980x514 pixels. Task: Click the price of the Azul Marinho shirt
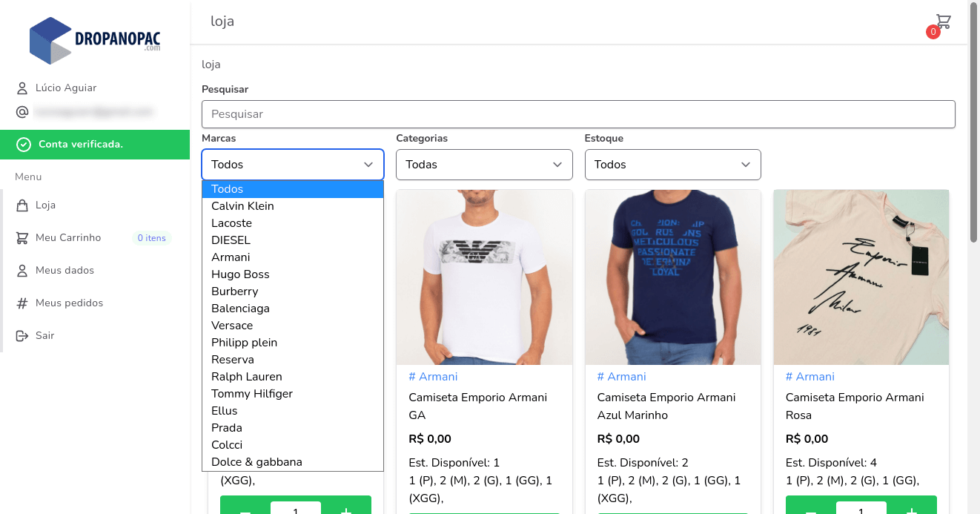coord(618,439)
